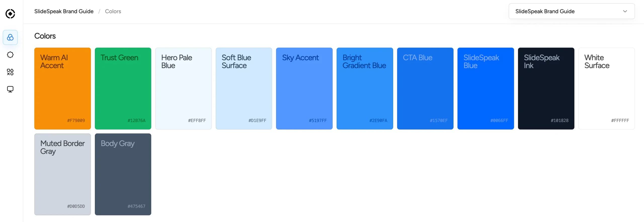Open the sidebar section with the shapes grid icon
The height and width of the screenshot is (222, 644).
(x=10, y=72)
